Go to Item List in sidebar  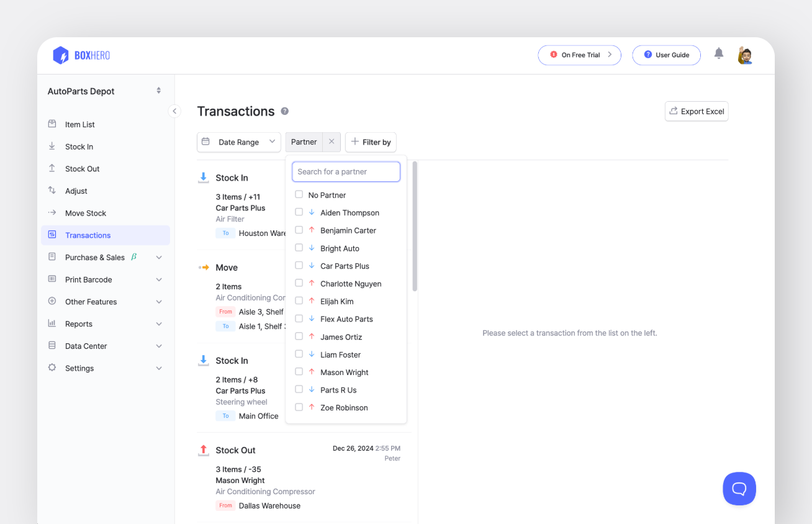(x=80, y=125)
